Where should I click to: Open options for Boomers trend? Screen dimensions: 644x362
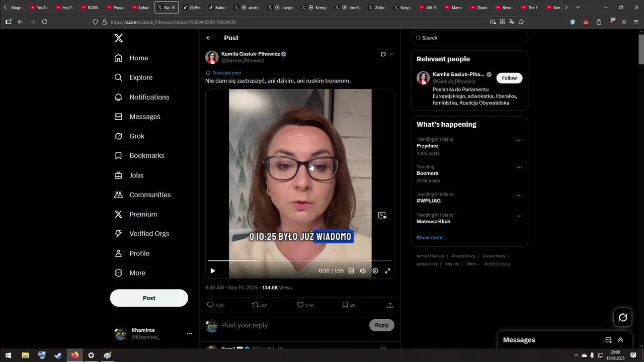pyautogui.click(x=519, y=168)
